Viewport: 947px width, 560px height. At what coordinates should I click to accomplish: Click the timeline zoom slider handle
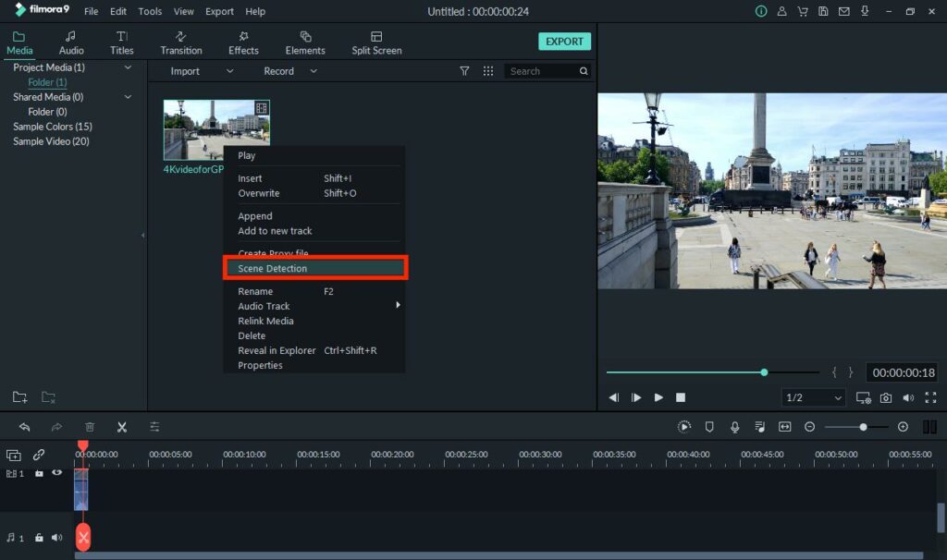point(863,427)
